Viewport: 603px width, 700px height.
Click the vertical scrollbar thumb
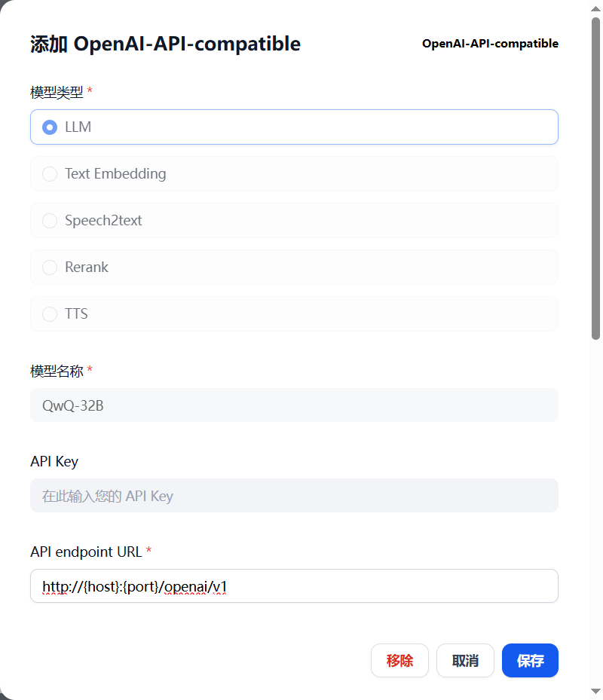point(596,179)
